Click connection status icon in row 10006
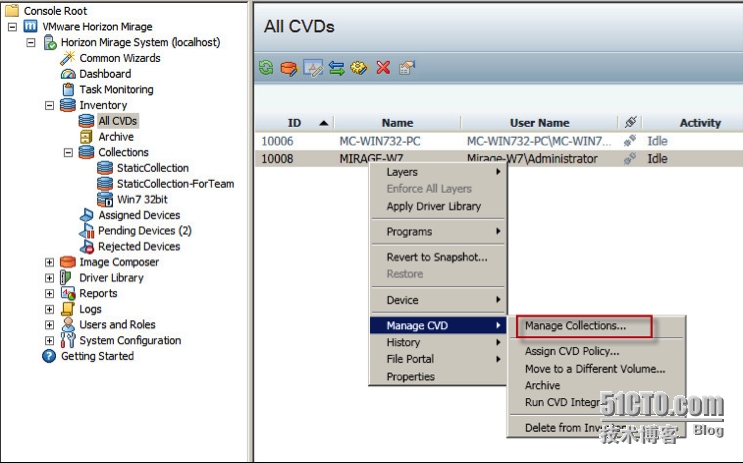This screenshot has width=743, height=463. (630, 141)
